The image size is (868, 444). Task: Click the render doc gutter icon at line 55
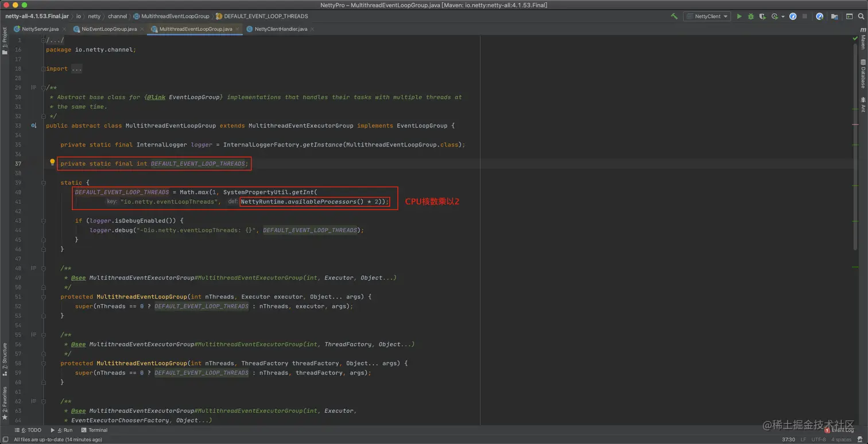[x=34, y=334]
